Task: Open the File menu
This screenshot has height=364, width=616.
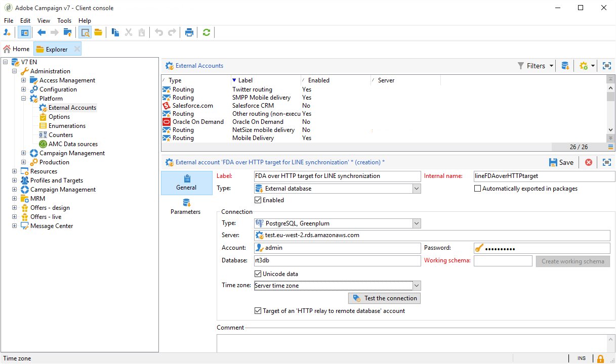Action: click(x=9, y=21)
